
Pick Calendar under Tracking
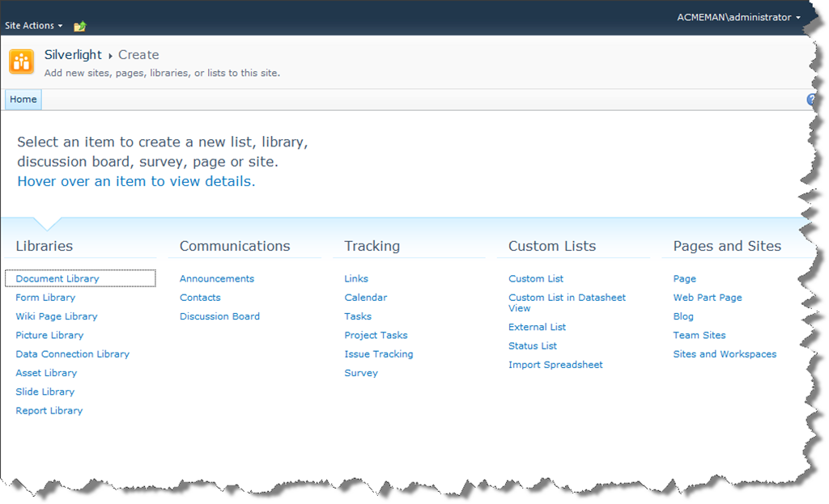pyautogui.click(x=366, y=298)
